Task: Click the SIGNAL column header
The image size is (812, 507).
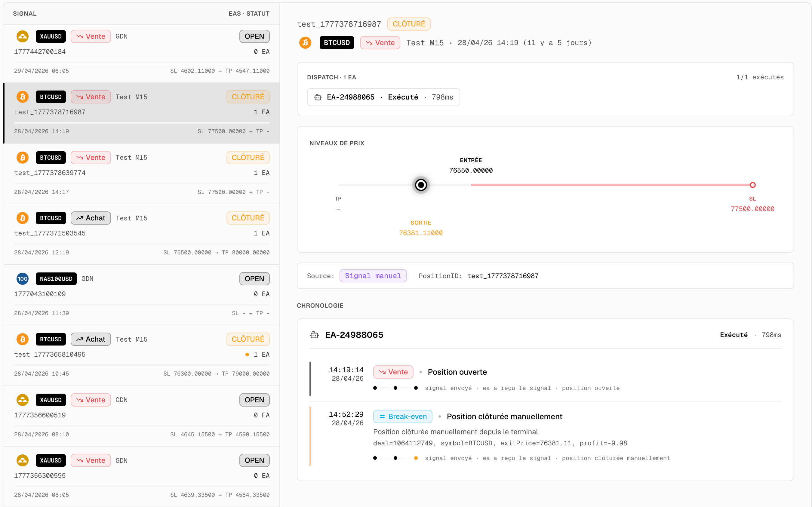Action: coord(25,14)
